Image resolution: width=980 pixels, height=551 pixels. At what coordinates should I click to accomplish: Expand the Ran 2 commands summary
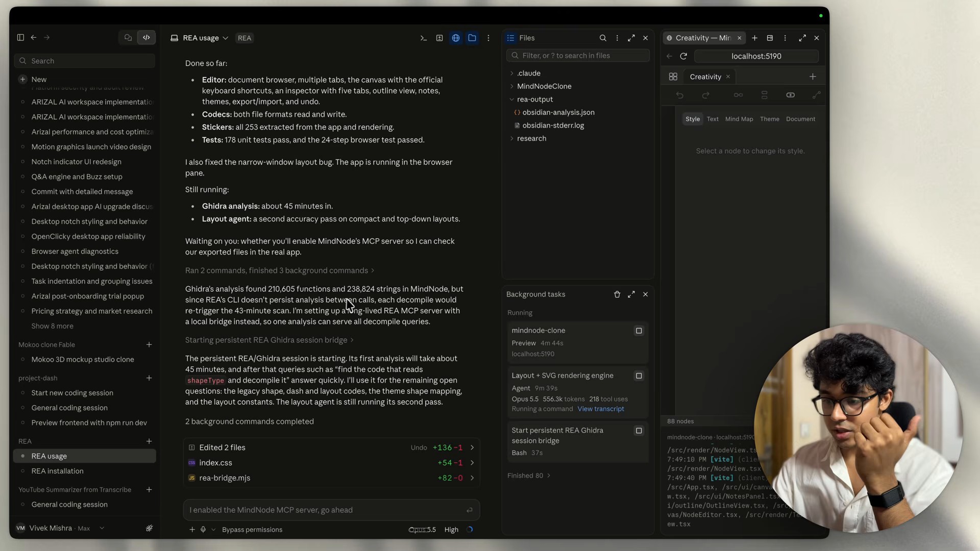tap(280, 270)
